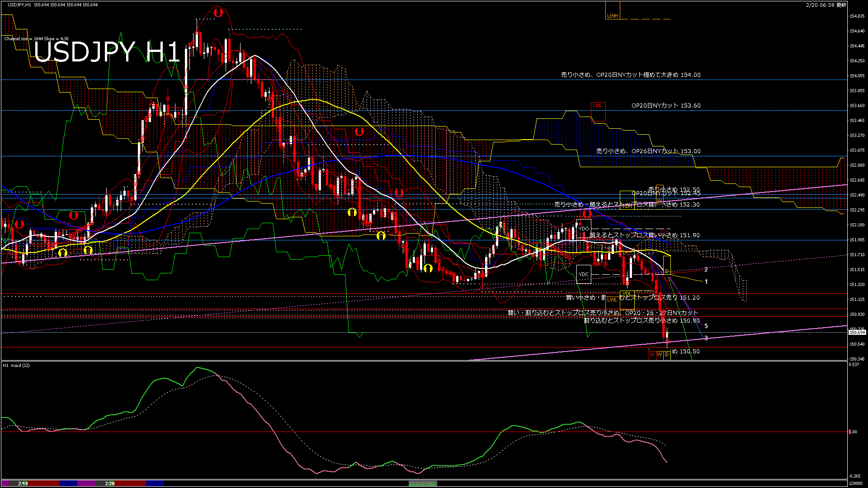Screen dimensions: 868x488
Task: Click the dark red session bar after 2/19
Action: pyautogui.click(x=44, y=483)
